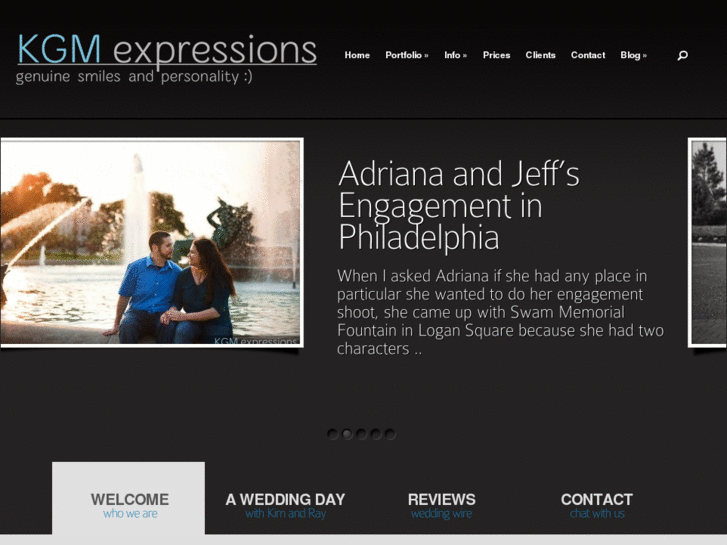Expand the Blog dropdown menu
The width and height of the screenshot is (727, 545).
tap(633, 55)
